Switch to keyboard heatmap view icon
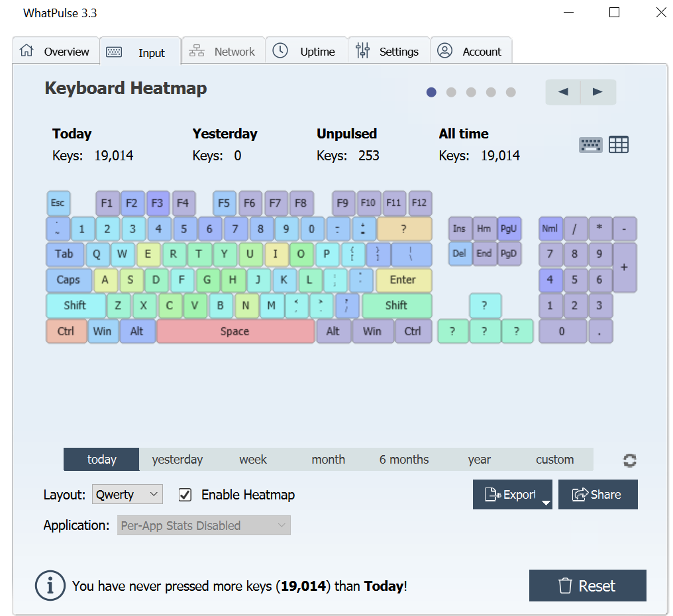673x616 pixels. [x=591, y=145]
